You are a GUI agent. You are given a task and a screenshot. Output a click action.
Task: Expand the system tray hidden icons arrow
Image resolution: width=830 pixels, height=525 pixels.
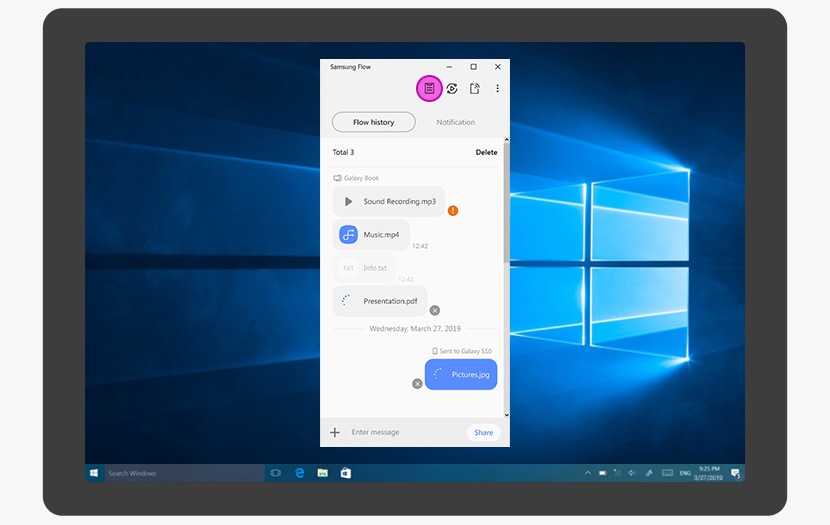[x=588, y=473]
